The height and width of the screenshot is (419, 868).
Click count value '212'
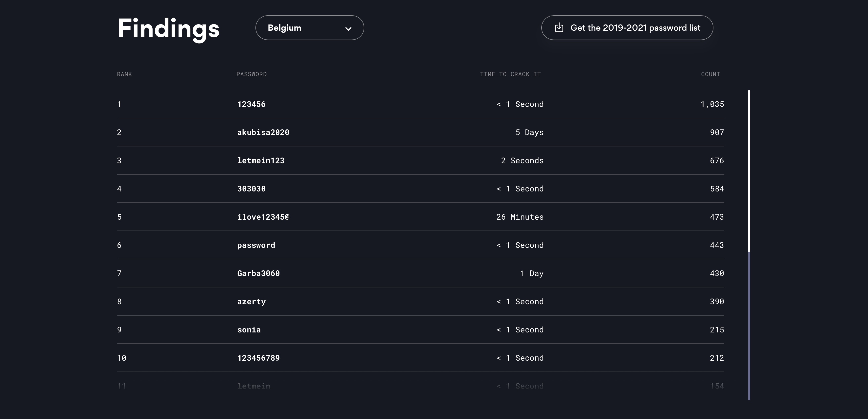(x=717, y=358)
